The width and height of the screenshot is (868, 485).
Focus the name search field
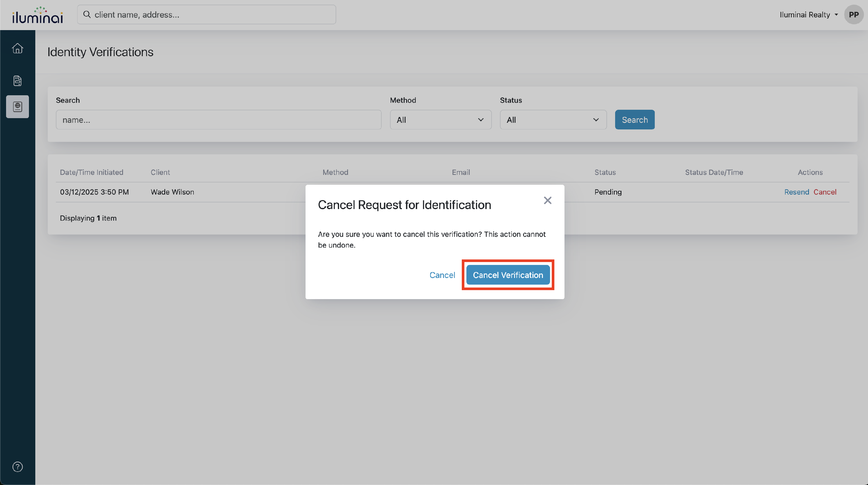click(219, 120)
